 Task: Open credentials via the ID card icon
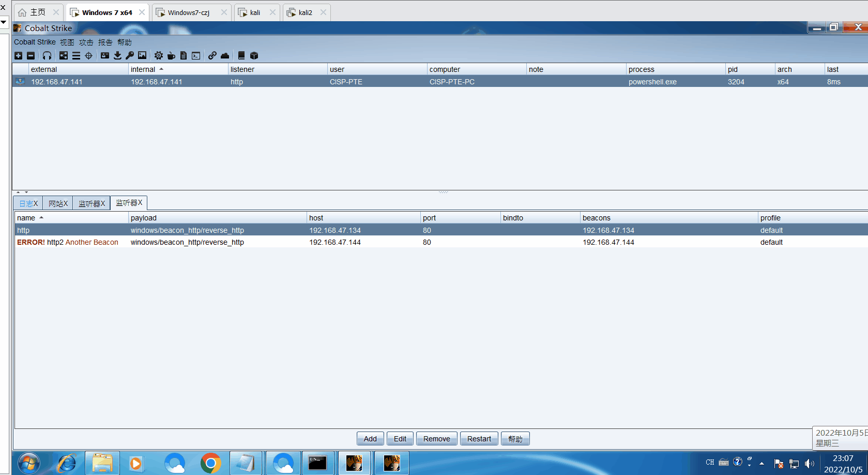click(105, 56)
